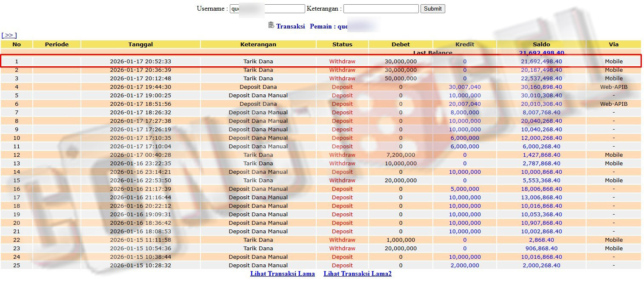This screenshot has width=644, height=283.
Task: Click the Via column header
Action: tap(613, 44)
